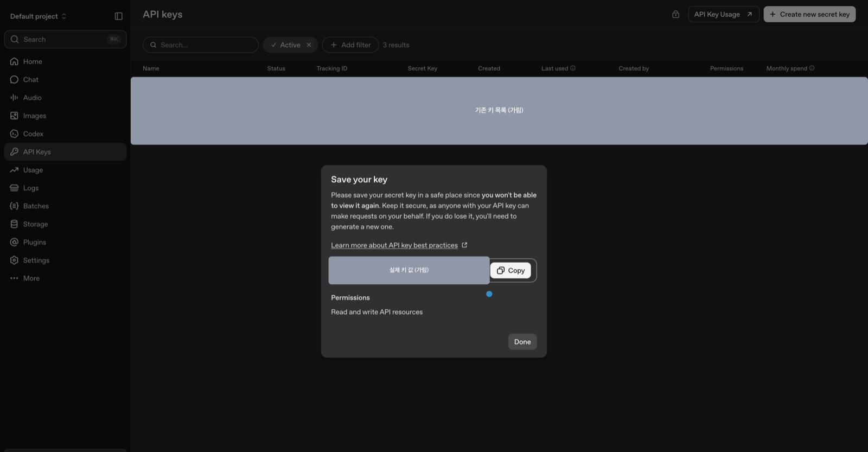Image resolution: width=868 pixels, height=452 pixels.
Task: Click the sidebar collapse panel icon
Action: pos(118,16)
